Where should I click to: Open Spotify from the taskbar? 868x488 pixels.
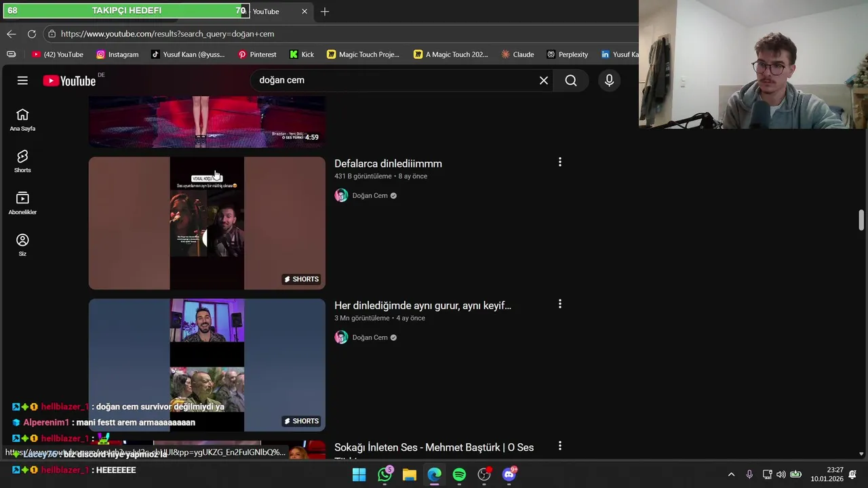pos(459,474)
